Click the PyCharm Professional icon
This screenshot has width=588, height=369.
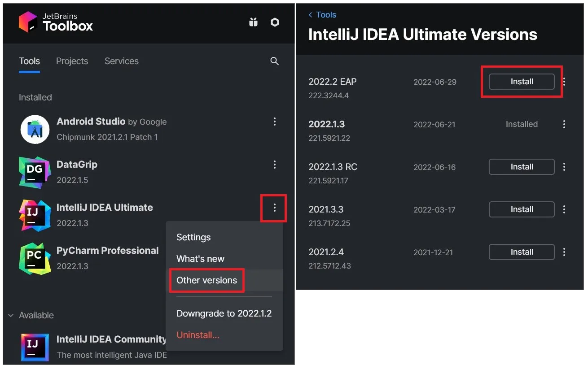pos(35,259)
